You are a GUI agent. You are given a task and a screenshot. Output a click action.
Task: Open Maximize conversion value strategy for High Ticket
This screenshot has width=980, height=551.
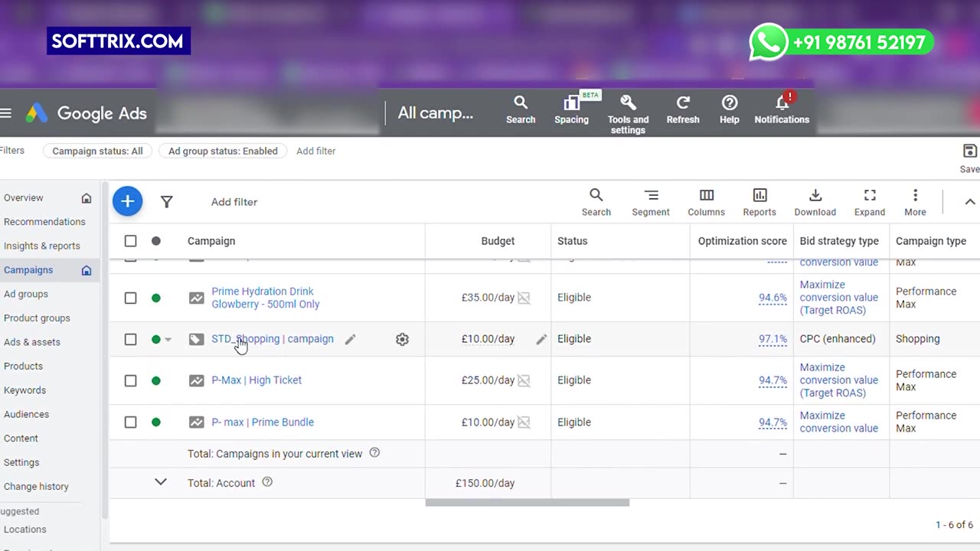pyautogui.click(x=839, y=380)
